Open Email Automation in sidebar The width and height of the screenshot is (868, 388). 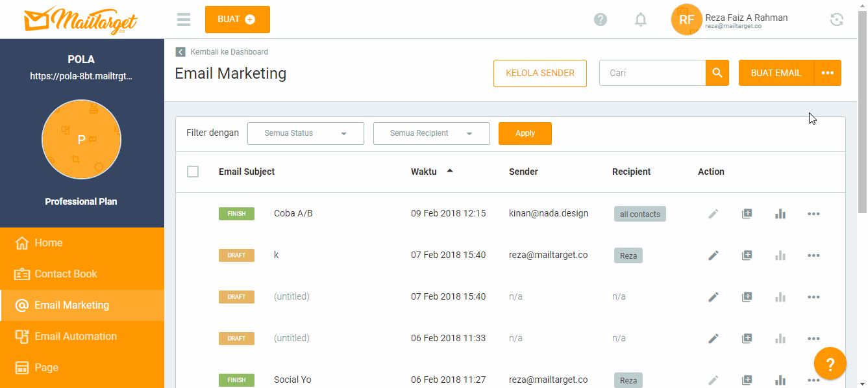pyautogui.click(x=75, y=336)
